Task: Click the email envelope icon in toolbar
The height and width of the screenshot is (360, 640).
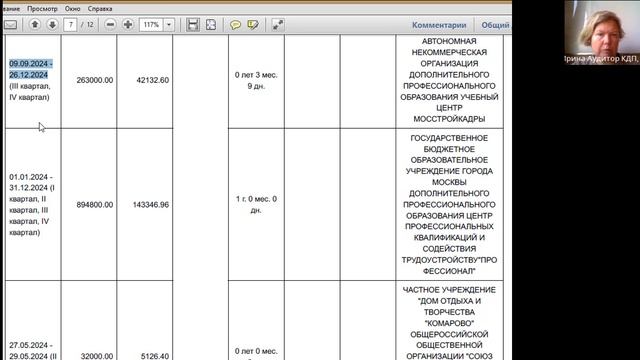Action: pyautogui.click(x=11, y=25)
